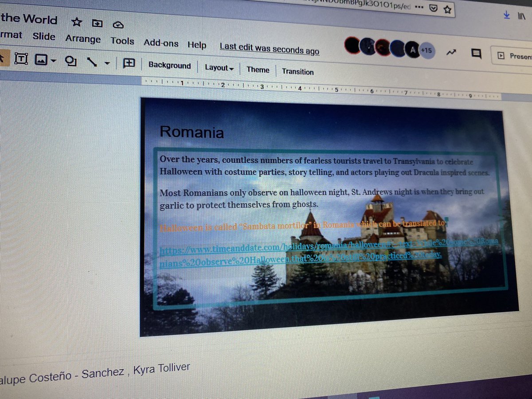Image resolution: width=532 pixels, height=399 pixels.
Task: Click the presentation title 'the World'
Action: (29, 19)
